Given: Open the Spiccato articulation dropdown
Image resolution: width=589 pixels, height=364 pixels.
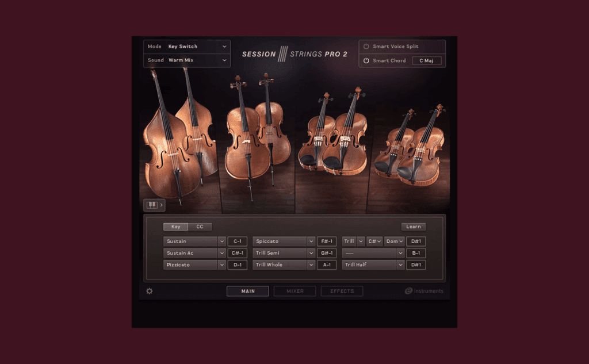Looking at the screenshot, I should [x=284, y=241].
